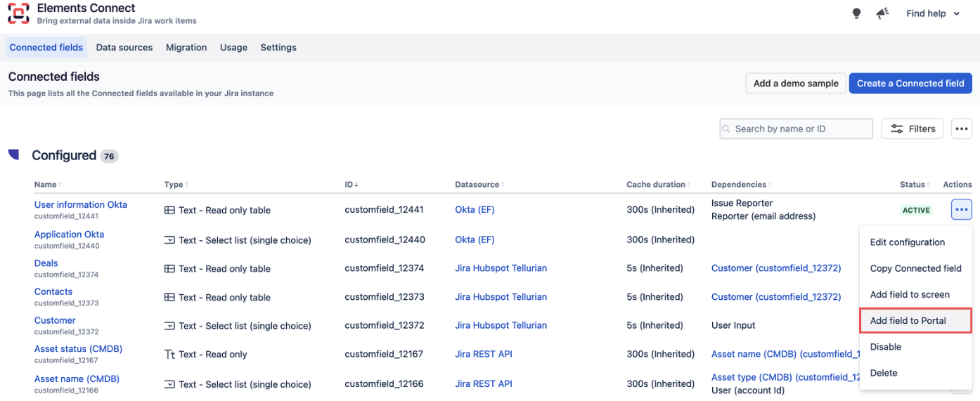Image resolution: width=980 pixels, height=401 pixels.
Task: Open the Deals field link
Action: pos(46,263)
